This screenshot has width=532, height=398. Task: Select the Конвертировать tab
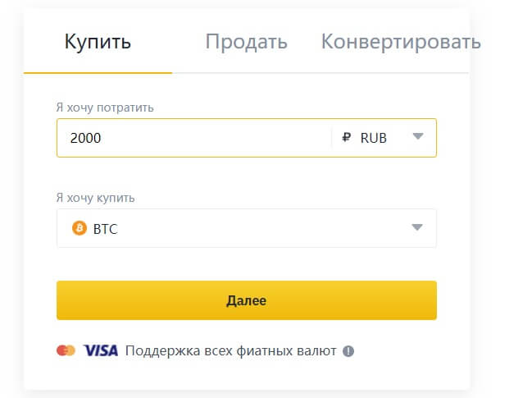click(x=401, y=42)
